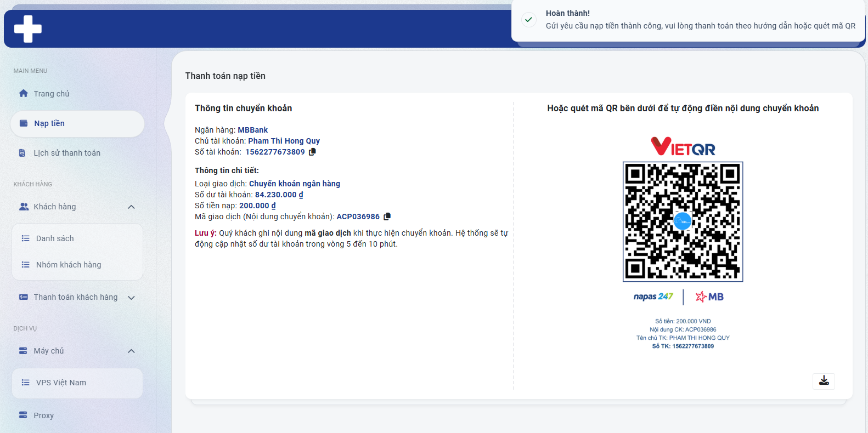Expand the Thanh toán khách hàng submenu
This screenshot has width=868, height=433.
coord(131,298)
